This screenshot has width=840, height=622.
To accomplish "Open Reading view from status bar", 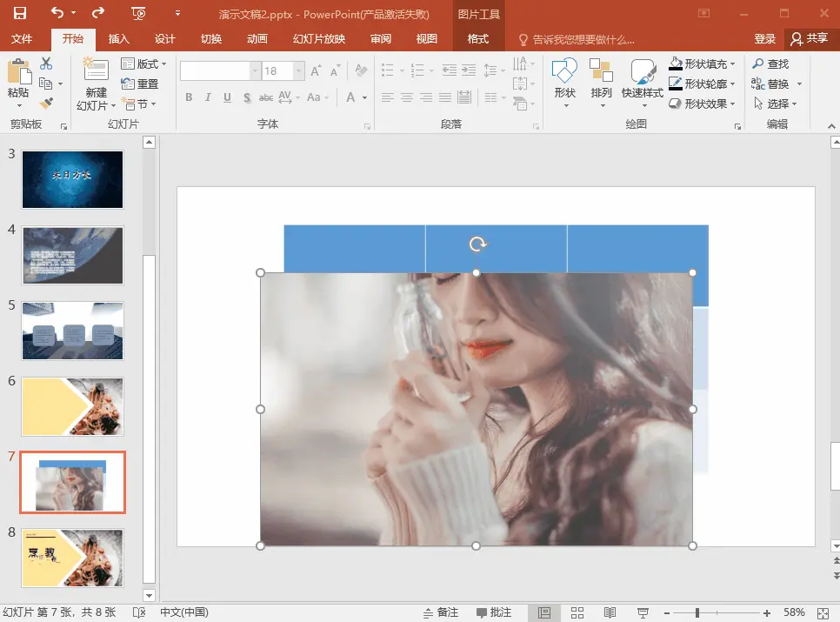I will coord(610,612).
